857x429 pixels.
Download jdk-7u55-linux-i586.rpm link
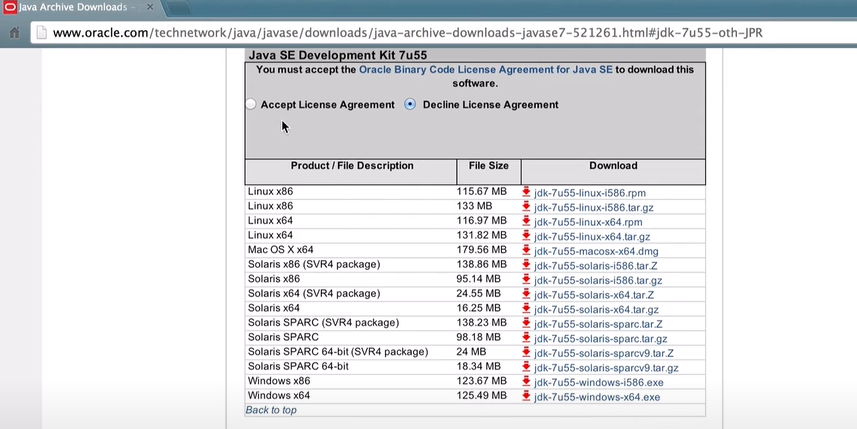tap(590, 193)
